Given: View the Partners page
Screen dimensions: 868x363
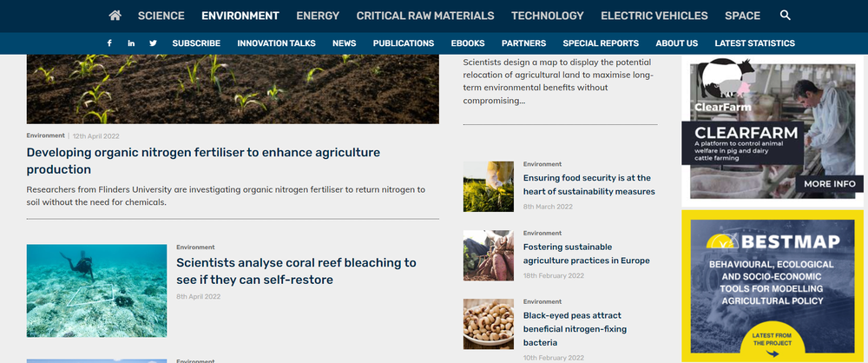Looking at the screenshot, I should (523, 43).
